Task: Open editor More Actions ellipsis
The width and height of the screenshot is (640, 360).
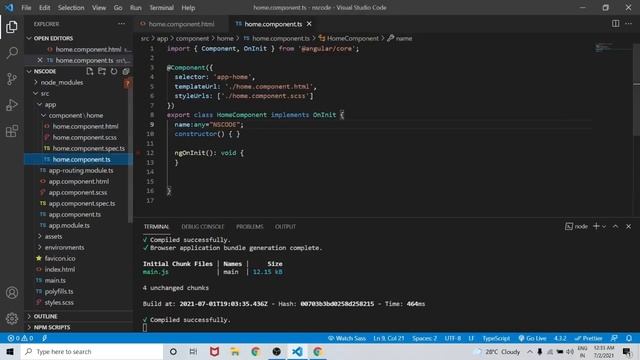Action: coord(629,24)
